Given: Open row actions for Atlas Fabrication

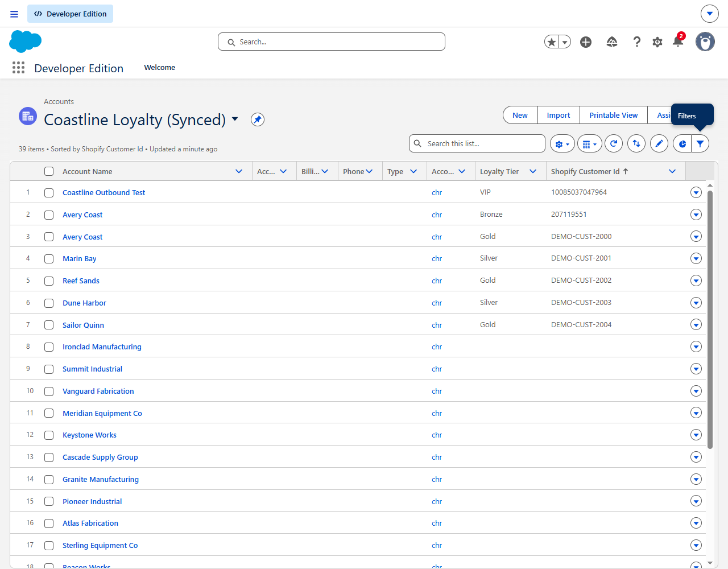Looking at the screenshot, I should click(696, 523).
